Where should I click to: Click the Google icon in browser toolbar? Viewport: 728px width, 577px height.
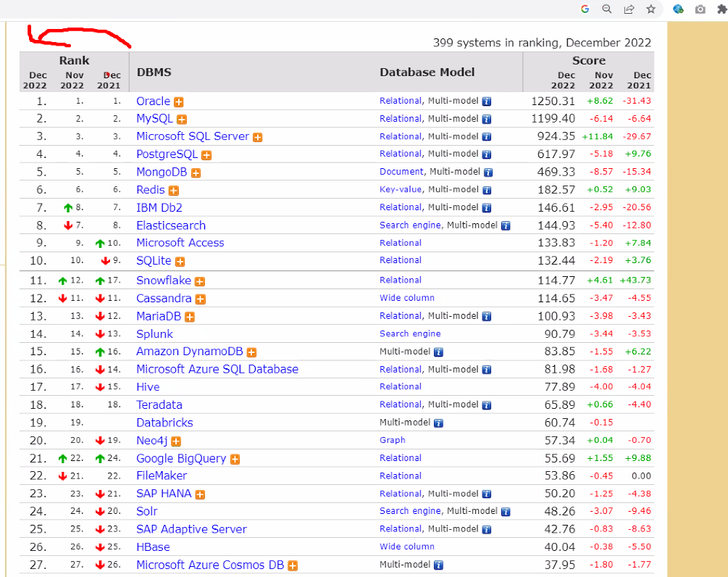point(585,9)
